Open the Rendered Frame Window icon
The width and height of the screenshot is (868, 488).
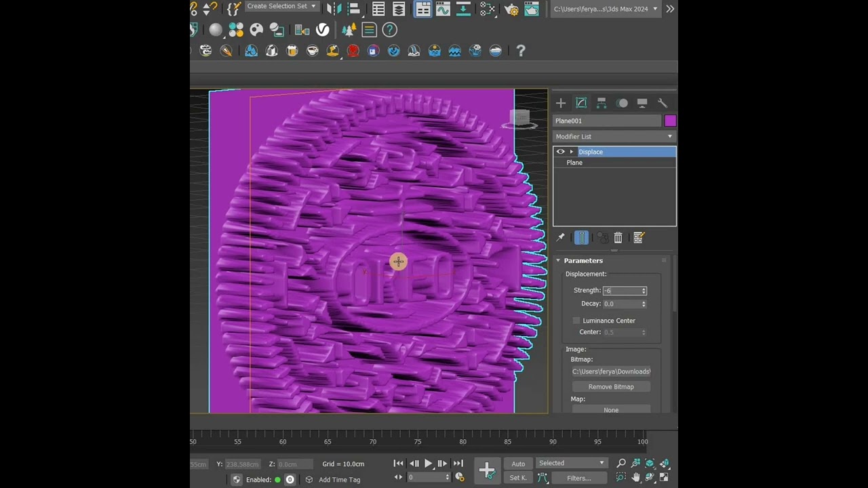tap(532, 9)
